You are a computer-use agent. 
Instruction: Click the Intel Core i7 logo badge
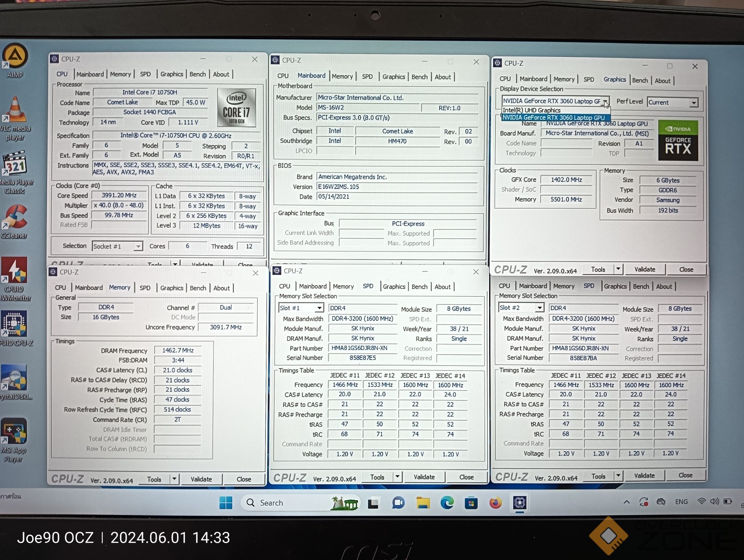click(x=236, y=108)
